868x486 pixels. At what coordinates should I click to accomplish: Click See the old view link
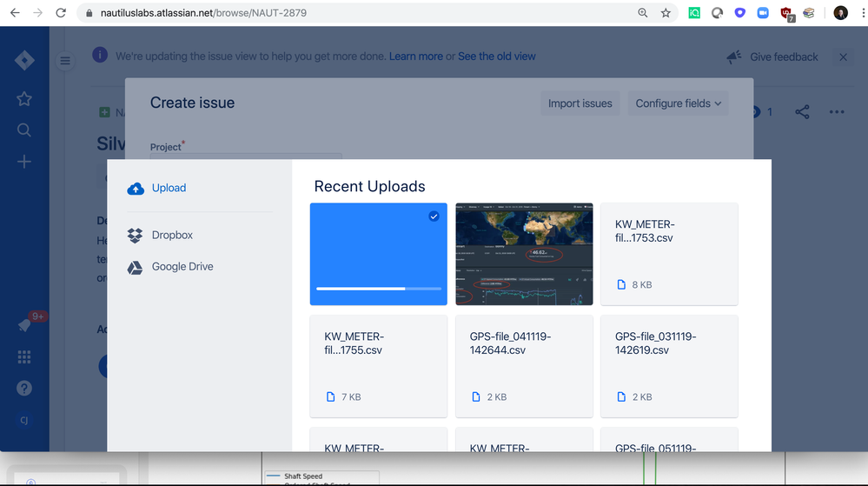point(496,57)
